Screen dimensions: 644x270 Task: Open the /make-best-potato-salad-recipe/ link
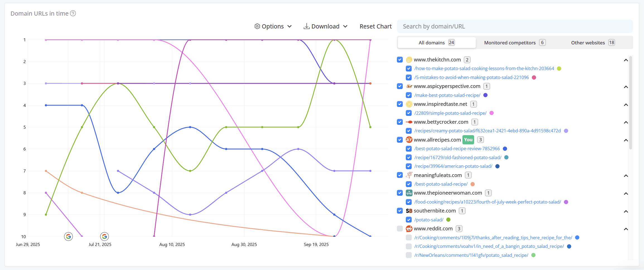click(x=447, y=95)
